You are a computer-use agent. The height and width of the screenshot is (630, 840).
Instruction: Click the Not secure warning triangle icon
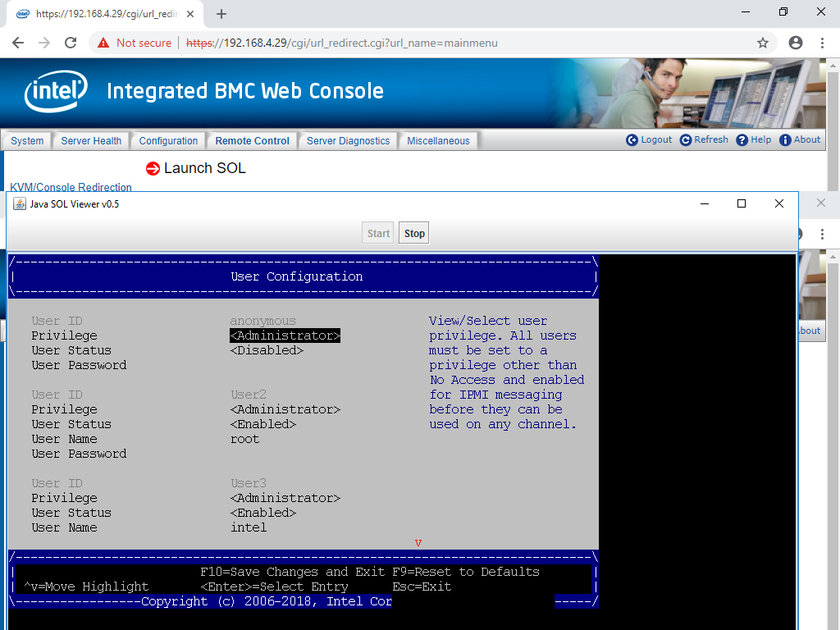pyautogui.click(x=103, y=43)
